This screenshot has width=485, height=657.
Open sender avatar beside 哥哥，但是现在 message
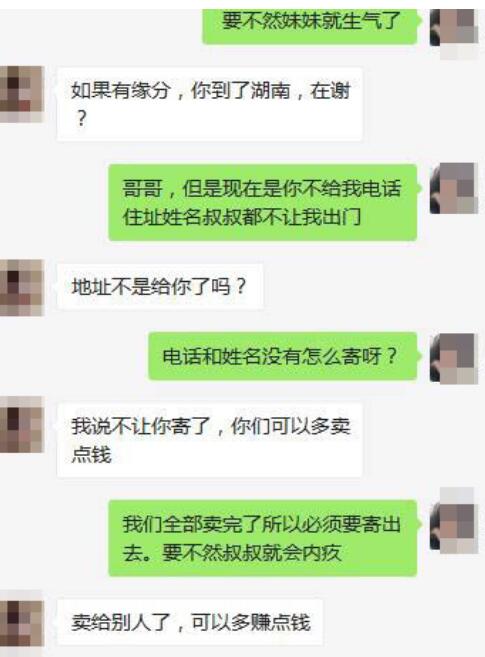[x=454, y=188]
